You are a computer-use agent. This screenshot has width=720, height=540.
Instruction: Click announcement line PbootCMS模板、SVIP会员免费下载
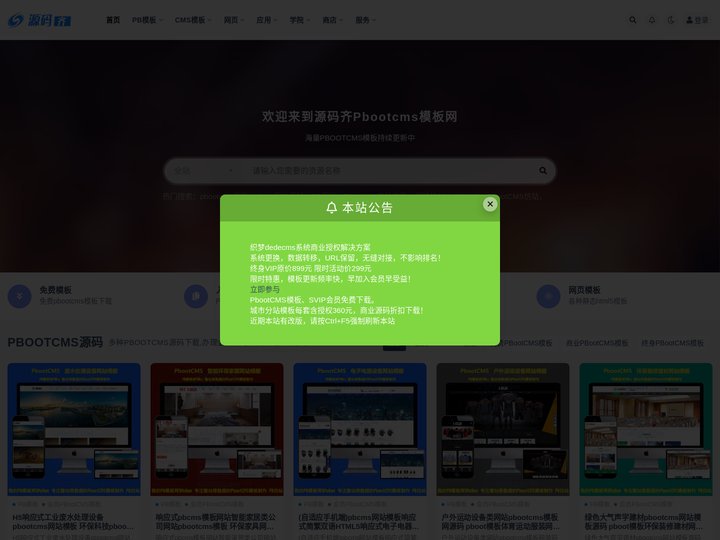pyautogui.click(x=313, y=300)
